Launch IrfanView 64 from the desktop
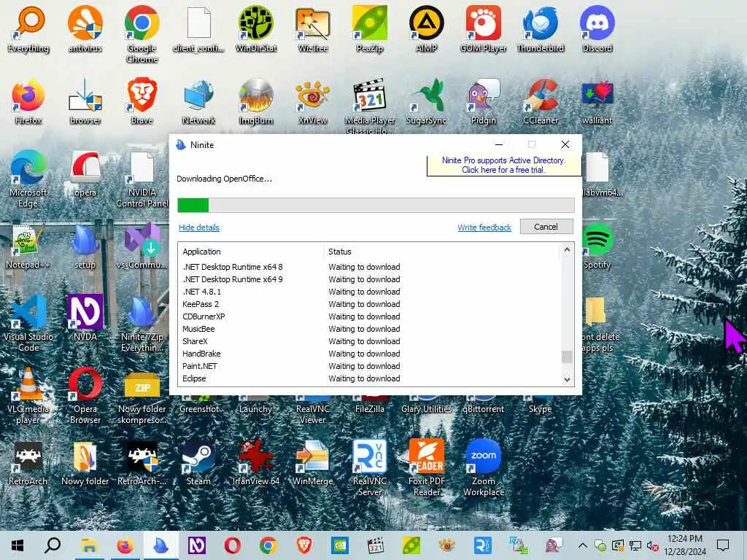This screenshot has height=560, width=747. point(256,463)
